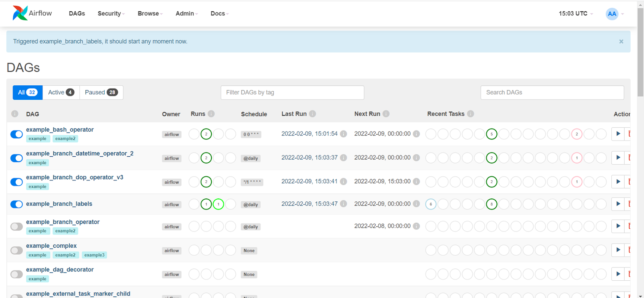Open the Admin dropdown menu

coord(187,13)
